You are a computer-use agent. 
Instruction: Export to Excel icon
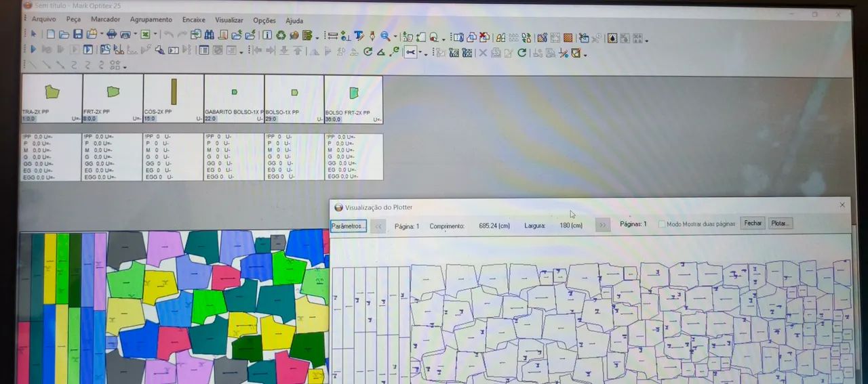[x=146, y=34]
